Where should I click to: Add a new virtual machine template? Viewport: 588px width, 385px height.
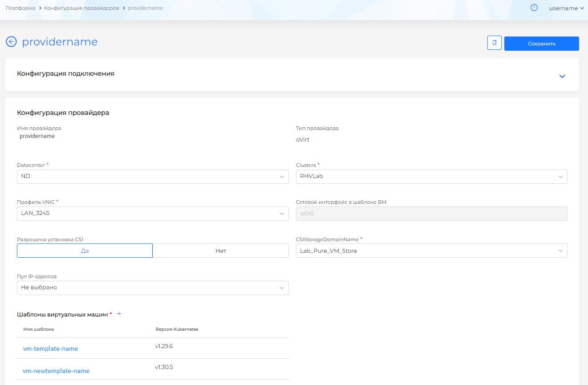(119, 314)
